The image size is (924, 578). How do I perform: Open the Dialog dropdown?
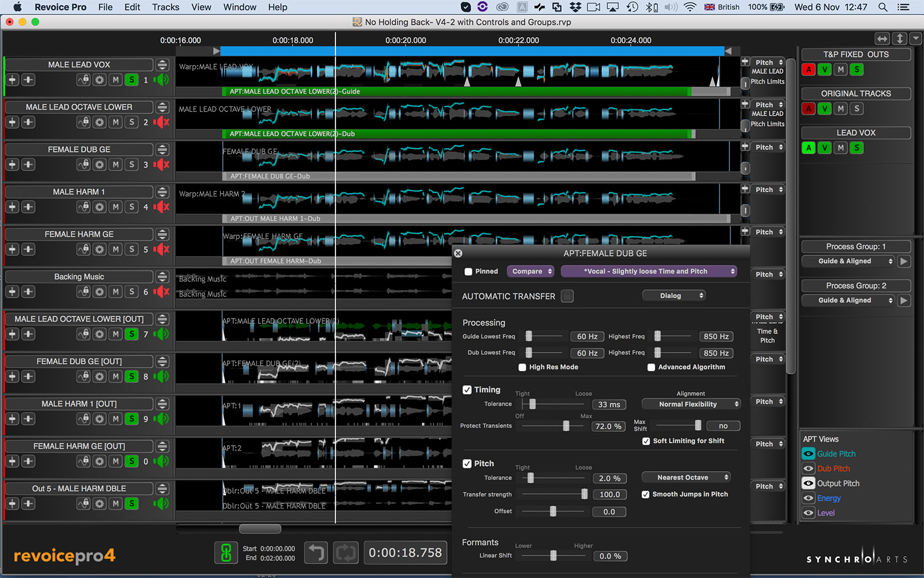coord(674,295)
